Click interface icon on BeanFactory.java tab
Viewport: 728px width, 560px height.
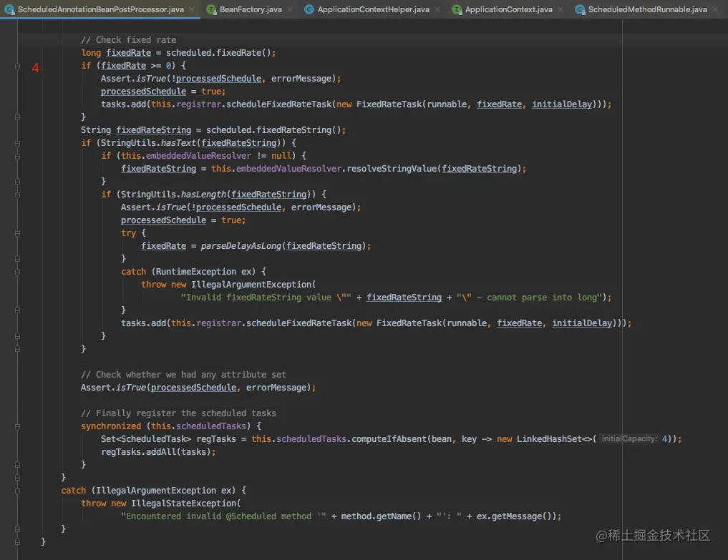[x=211, y=9]
